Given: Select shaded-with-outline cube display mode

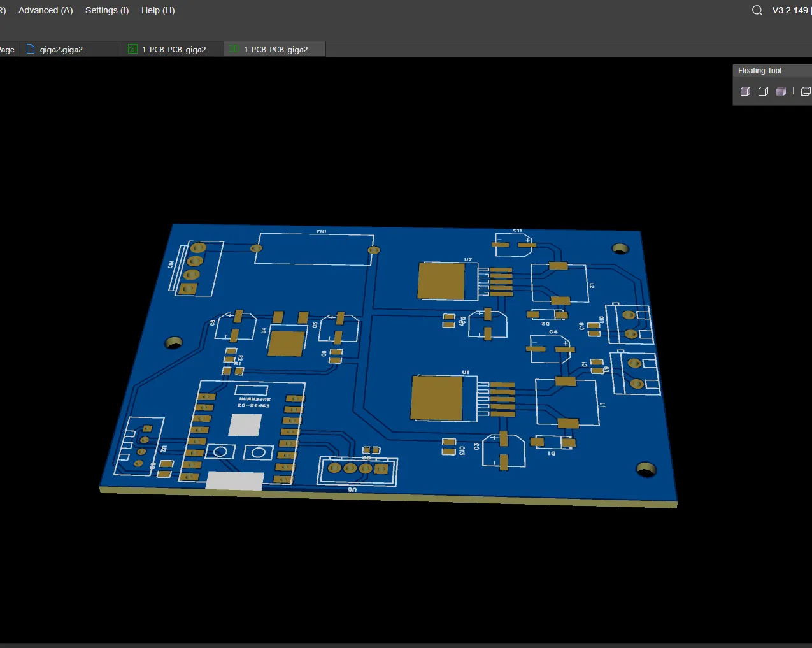Looking at the screenshot, I should [x=745, y=91].
